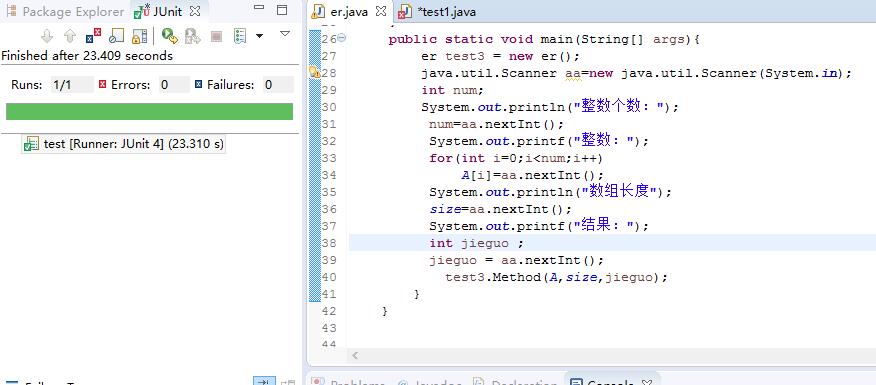Viewport: 876px width, 385px height.
Task: Switch to *test1.java editor tab
Action: tap(437, 12)
